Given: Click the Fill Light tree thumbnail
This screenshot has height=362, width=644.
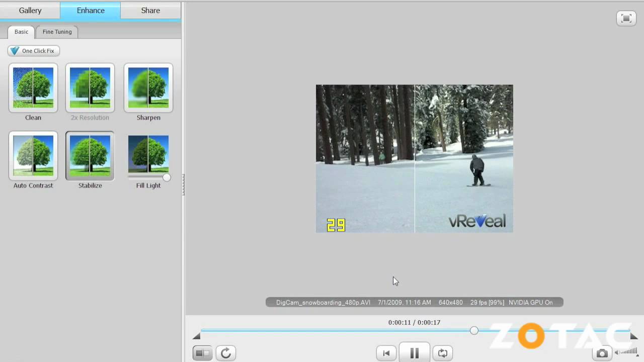Looking at the screenshot, I should point(148,153).
